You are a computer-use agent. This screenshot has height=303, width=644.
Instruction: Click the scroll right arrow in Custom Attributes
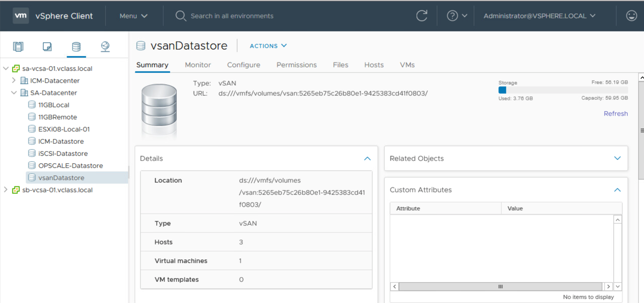tap(608, 287)
